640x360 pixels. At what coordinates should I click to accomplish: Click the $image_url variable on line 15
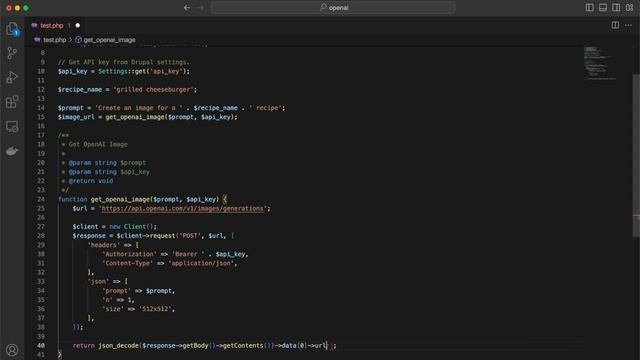click(x=76, y=117)
